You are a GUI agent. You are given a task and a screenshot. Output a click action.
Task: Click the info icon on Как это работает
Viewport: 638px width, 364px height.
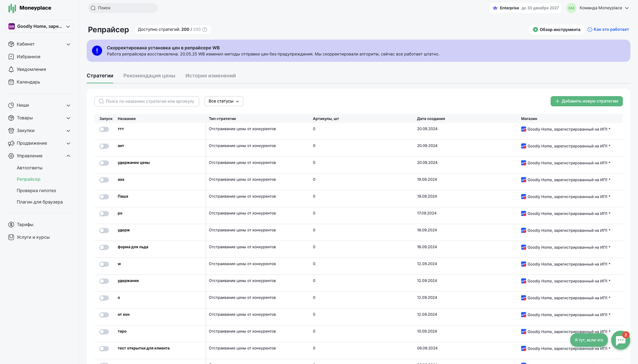pos(590,30)
